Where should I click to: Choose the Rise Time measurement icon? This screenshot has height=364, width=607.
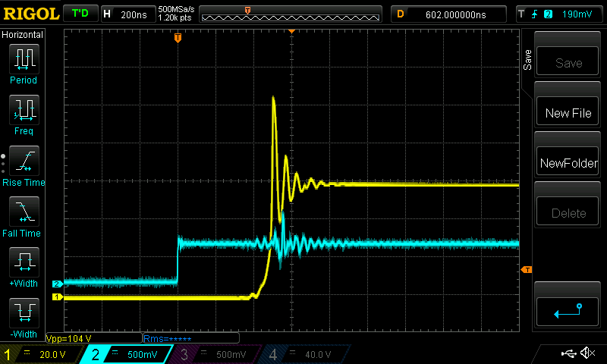click(x=23, y=161)
